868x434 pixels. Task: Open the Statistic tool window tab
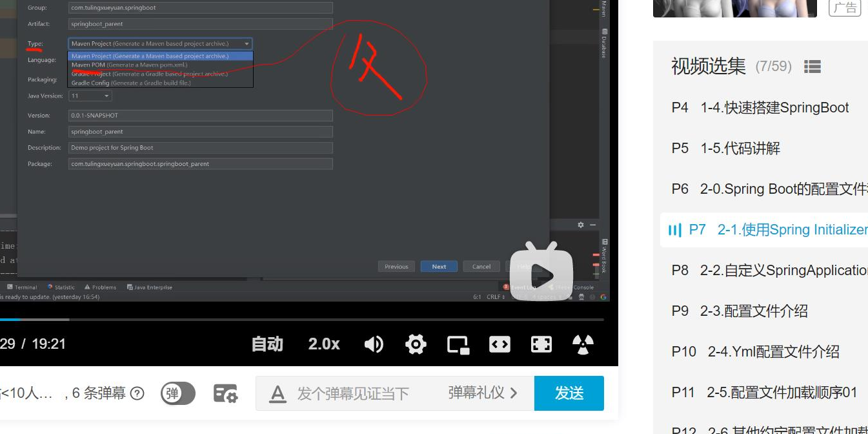(x=61, y=287)
